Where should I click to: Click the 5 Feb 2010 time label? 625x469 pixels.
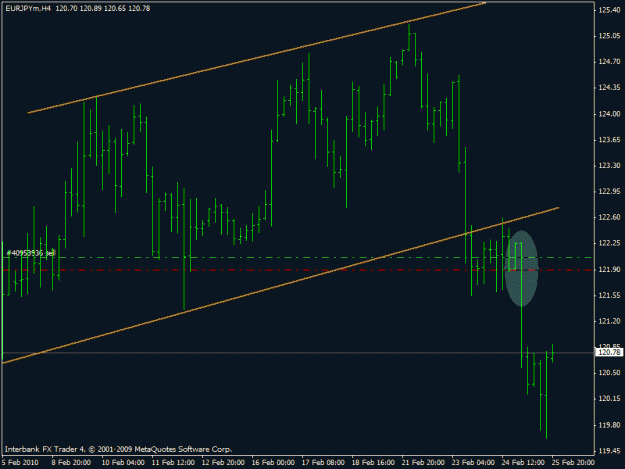[x=20, y=462]
